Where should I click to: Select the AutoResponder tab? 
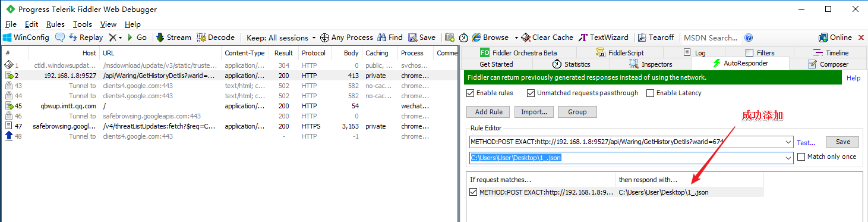click(740, 63)
